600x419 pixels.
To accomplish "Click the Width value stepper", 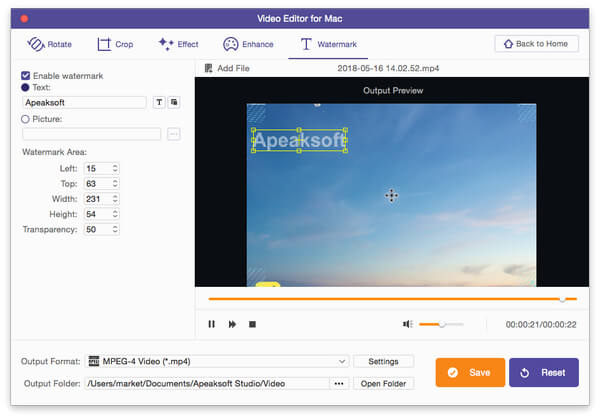I will [x=115, y=199].
